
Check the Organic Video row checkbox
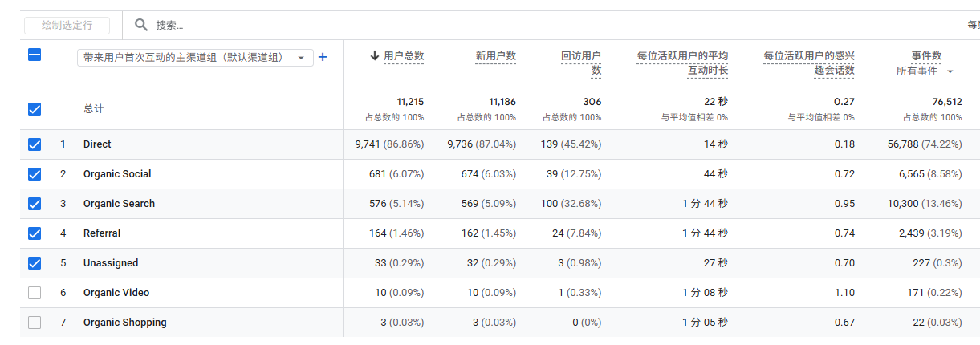tap(35, 293)
